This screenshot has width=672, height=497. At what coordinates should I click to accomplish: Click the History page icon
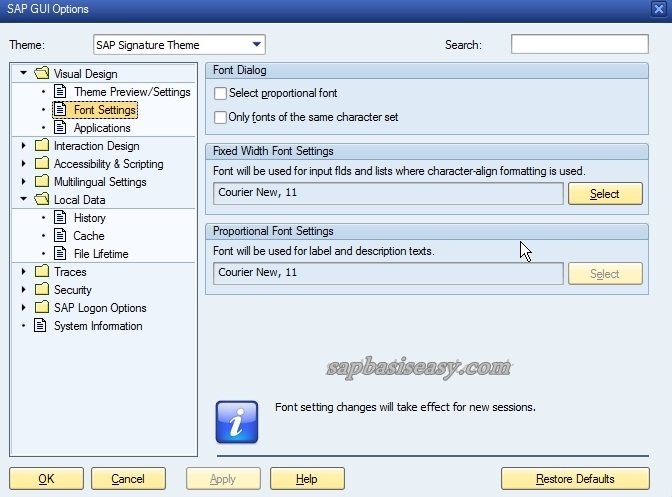61,218
